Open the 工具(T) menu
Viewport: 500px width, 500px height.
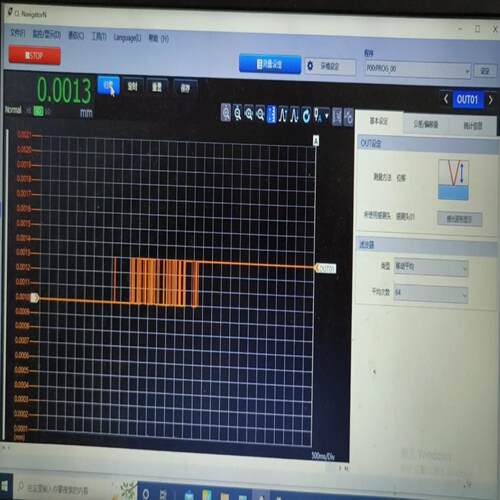(x=99, y=36)
